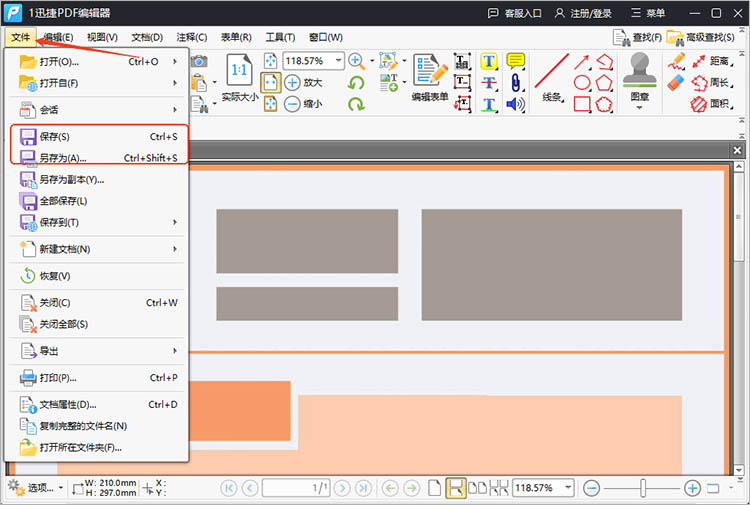The image size is (750, 505).
Task: Toggle two-page continuous layout
Action: pos(499,488)
